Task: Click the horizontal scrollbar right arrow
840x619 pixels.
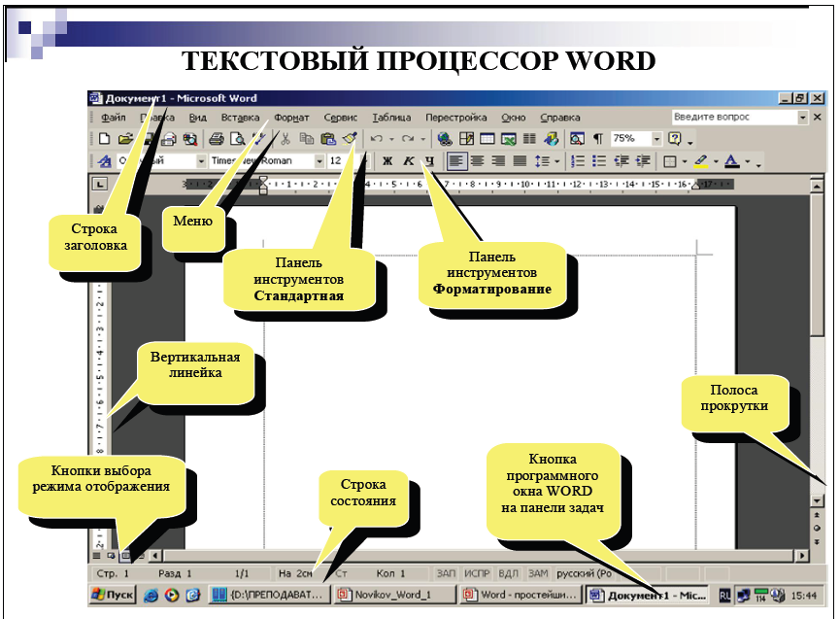Action: [802, 556]
